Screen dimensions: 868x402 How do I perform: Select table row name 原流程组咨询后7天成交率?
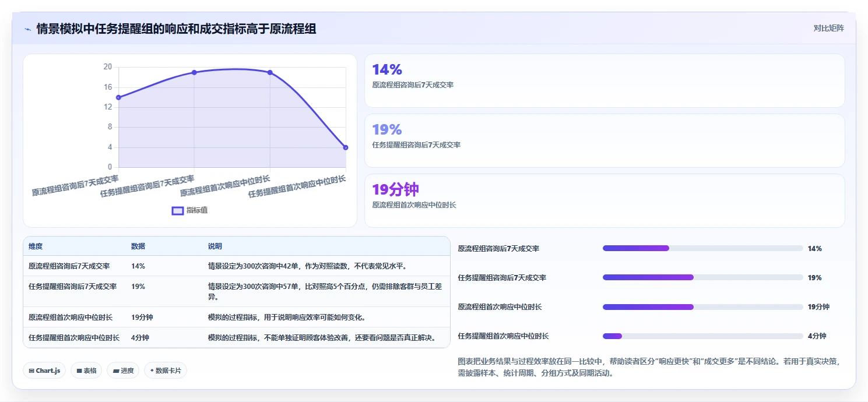69,266
